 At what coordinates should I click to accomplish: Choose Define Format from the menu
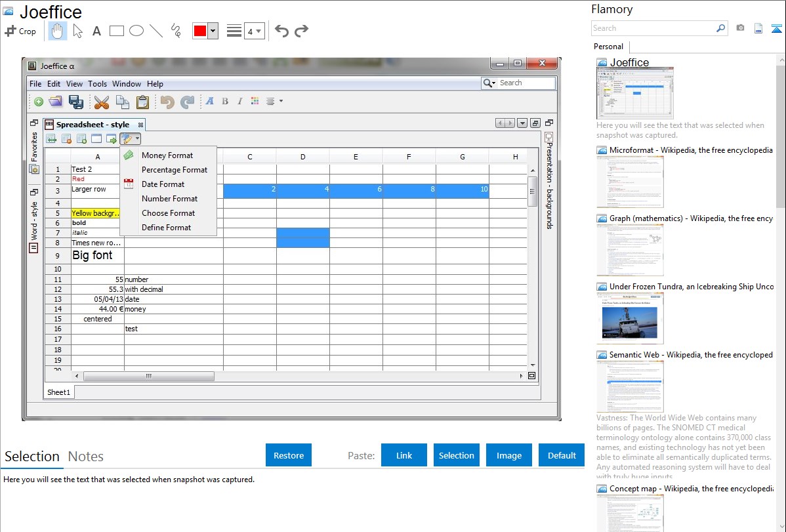coord(167,228)
